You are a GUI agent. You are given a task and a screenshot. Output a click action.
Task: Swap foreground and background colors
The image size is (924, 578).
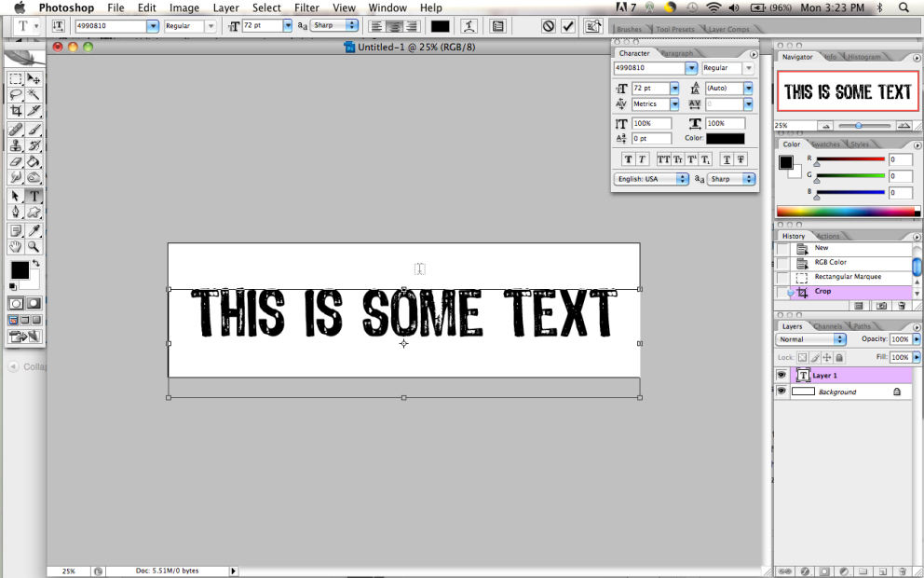(36, 264)
